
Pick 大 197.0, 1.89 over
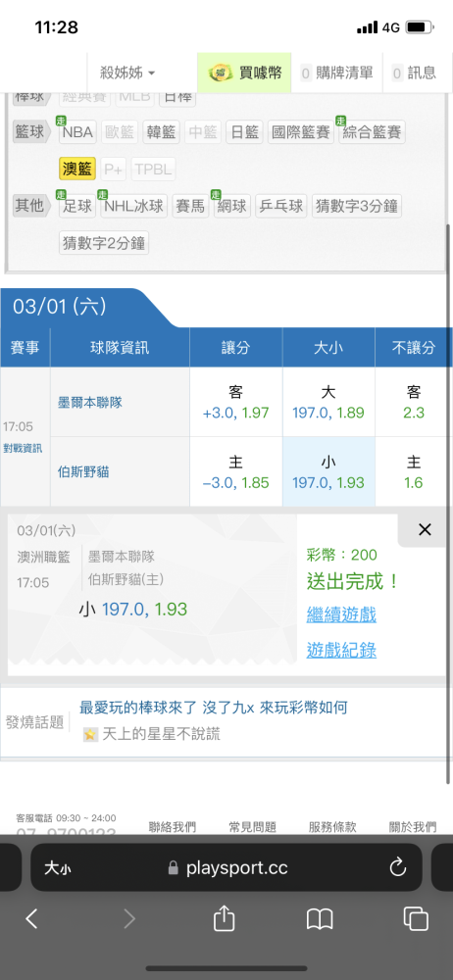328,402
